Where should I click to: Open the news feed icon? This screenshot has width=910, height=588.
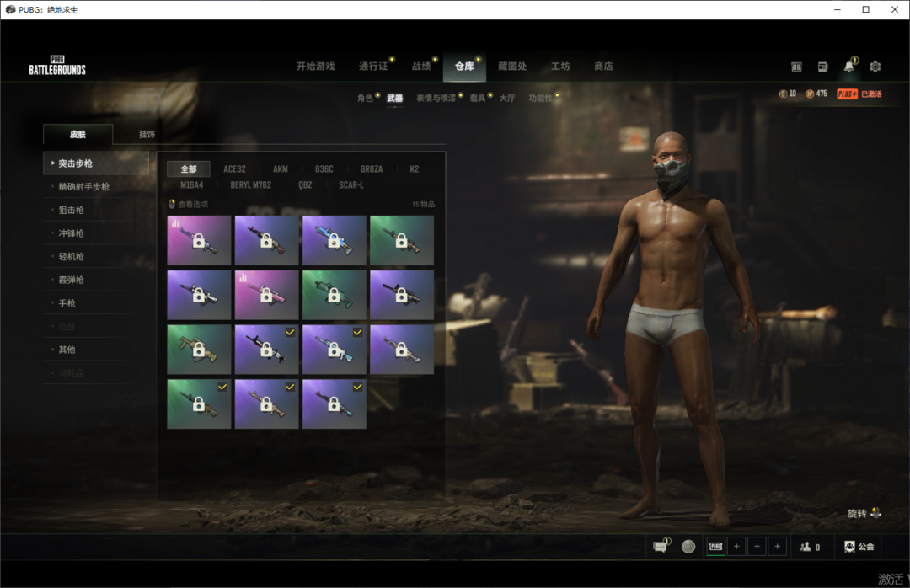(x=822, y=67)
